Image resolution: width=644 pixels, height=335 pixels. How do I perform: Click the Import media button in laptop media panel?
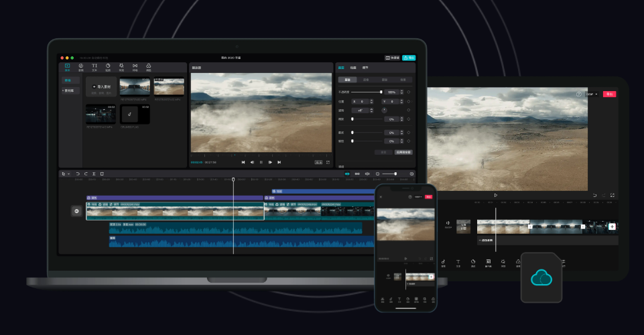click(x=101, y=87)
